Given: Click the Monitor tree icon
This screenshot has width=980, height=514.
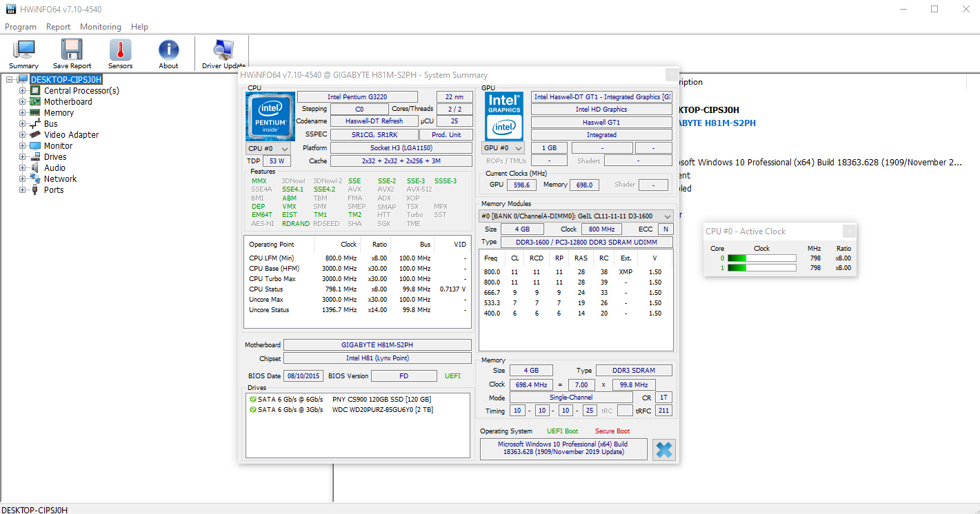Looking at the screenshot, I should click(35, 145).
